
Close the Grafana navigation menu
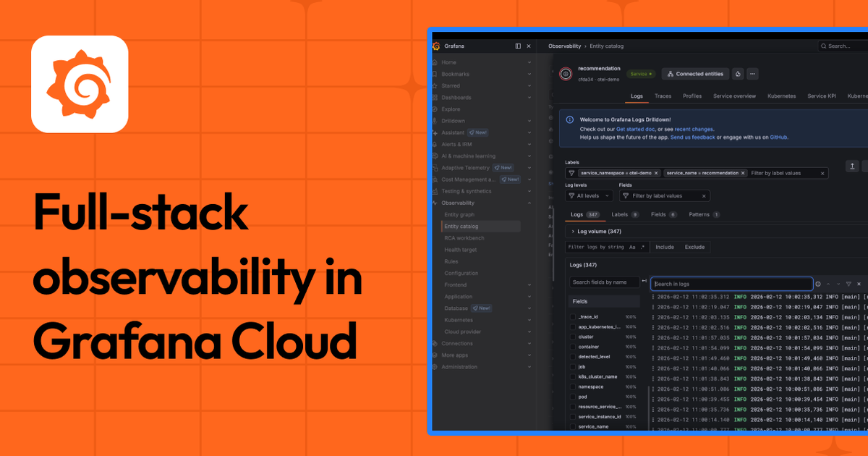pos(529,46)
